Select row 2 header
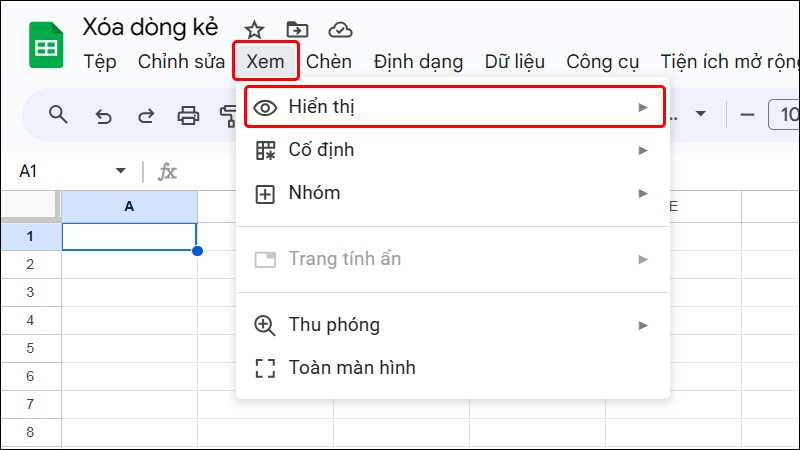Viewport: 800px width, 450px height. tap(31, 264)
